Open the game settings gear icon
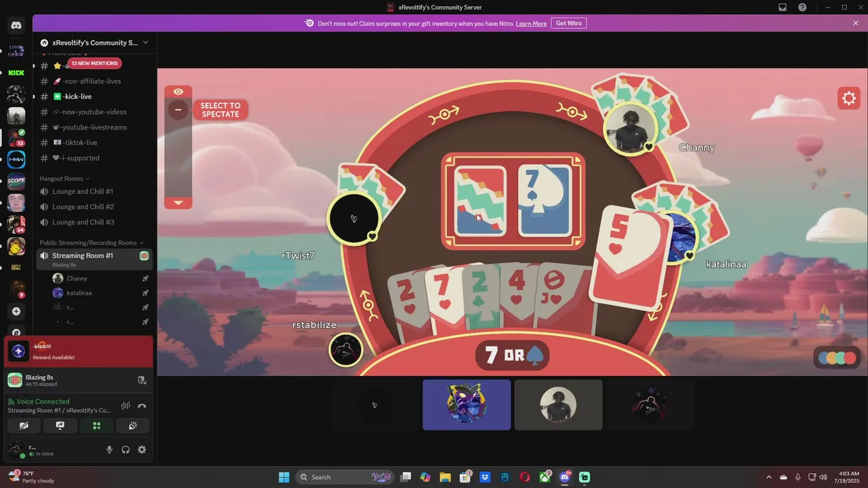 [x=849, y=98]
